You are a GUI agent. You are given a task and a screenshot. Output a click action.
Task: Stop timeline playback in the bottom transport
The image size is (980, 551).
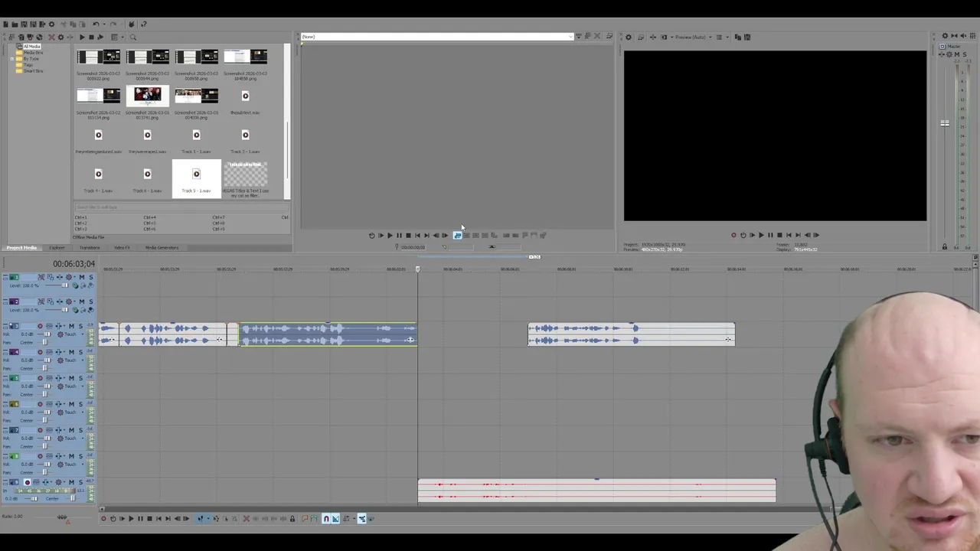pyautogui.click(x=149, y=519)
